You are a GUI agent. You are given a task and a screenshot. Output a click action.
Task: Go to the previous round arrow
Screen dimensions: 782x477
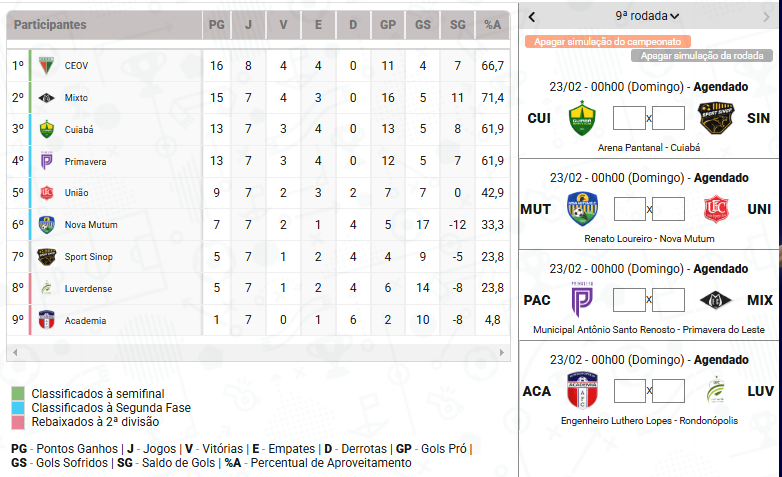click(x=532, y=16)
